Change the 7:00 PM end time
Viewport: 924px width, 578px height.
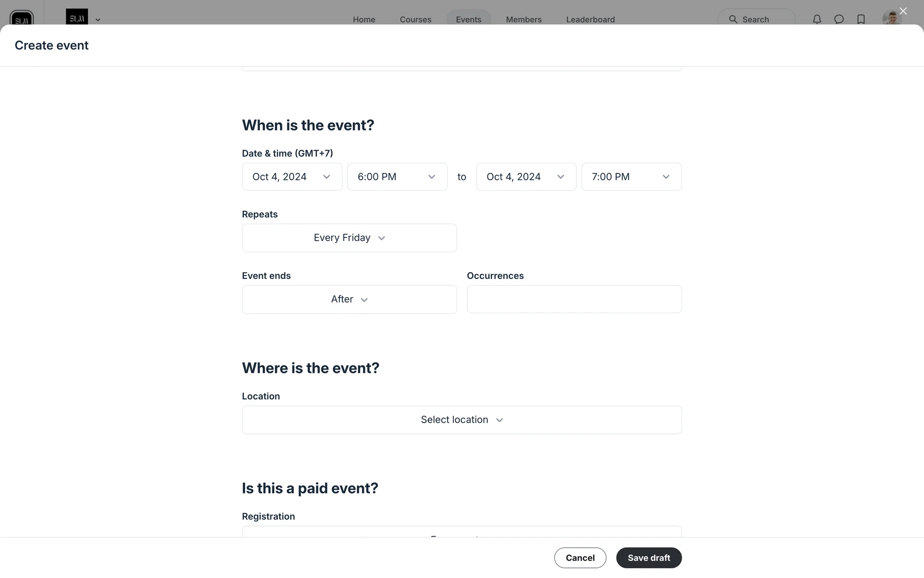point(631,177)
